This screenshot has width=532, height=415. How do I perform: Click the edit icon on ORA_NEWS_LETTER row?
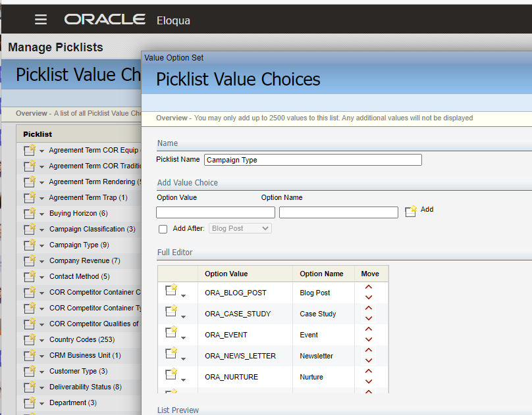tap(171, 353)
